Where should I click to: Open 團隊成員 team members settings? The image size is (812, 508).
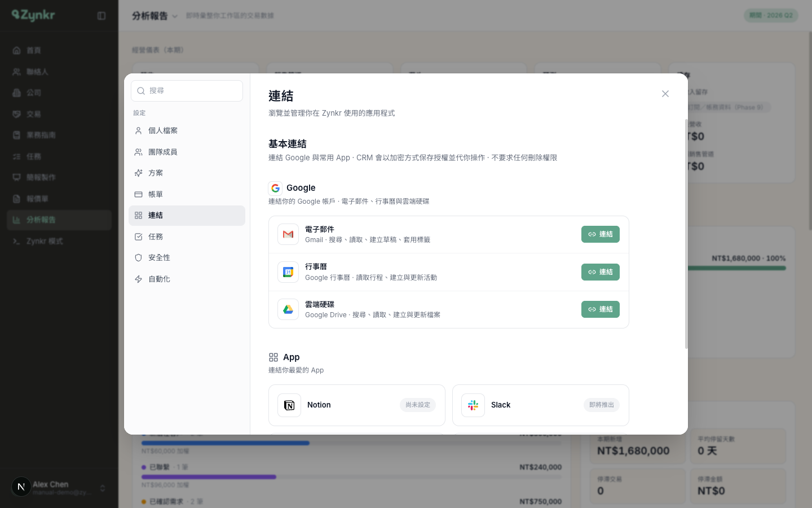point(187,152)
